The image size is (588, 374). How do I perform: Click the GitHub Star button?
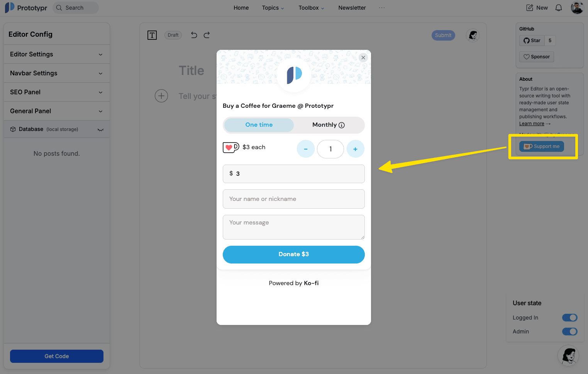[532, 41]
